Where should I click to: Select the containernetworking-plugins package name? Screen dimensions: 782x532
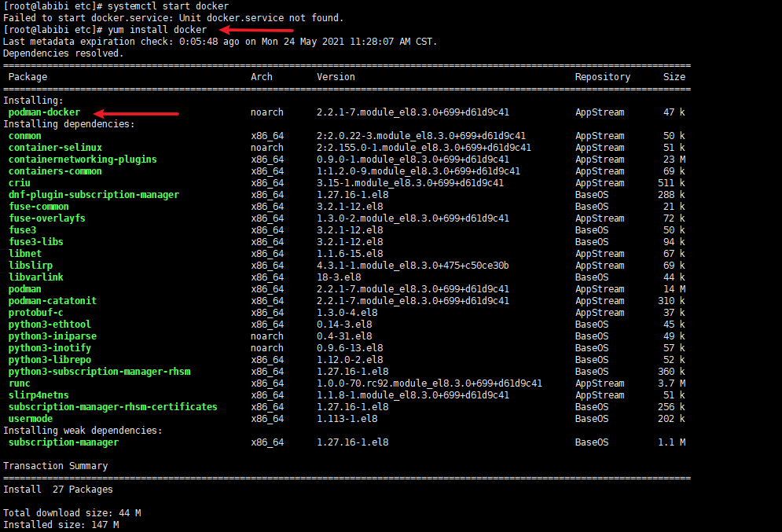[x=83, y=160]
